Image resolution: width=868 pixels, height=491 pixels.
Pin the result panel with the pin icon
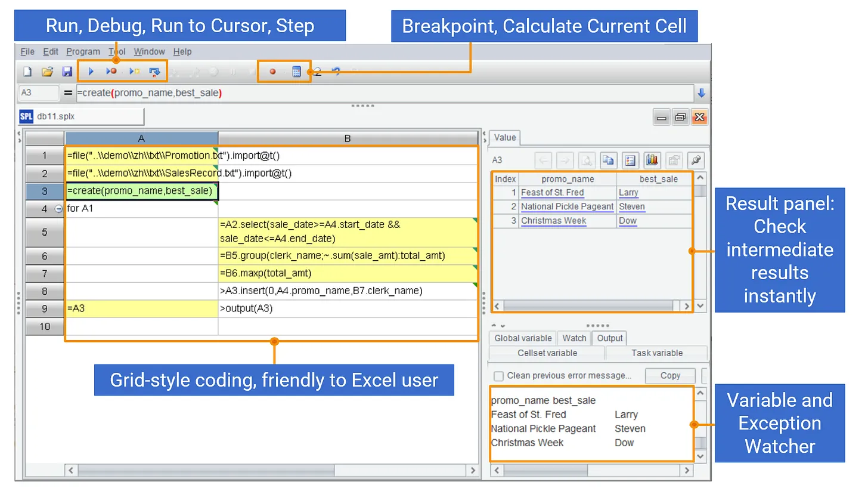point(696,160)
